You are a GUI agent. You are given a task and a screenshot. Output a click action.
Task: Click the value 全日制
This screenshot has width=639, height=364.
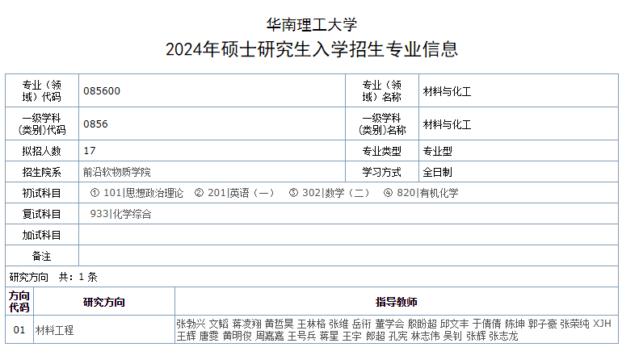click(x=437, y=172)
